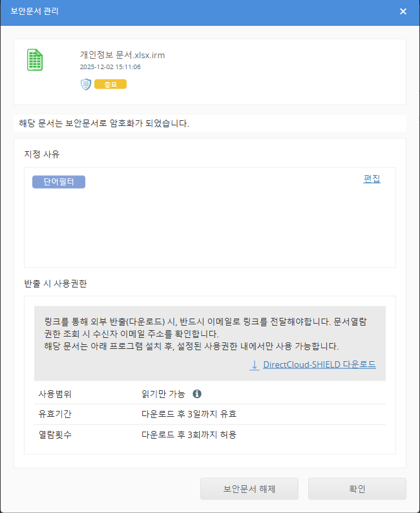This screenshot has height=513, width=420.
Task: Confirm with the 확인 button
Action: click(357, 488)
